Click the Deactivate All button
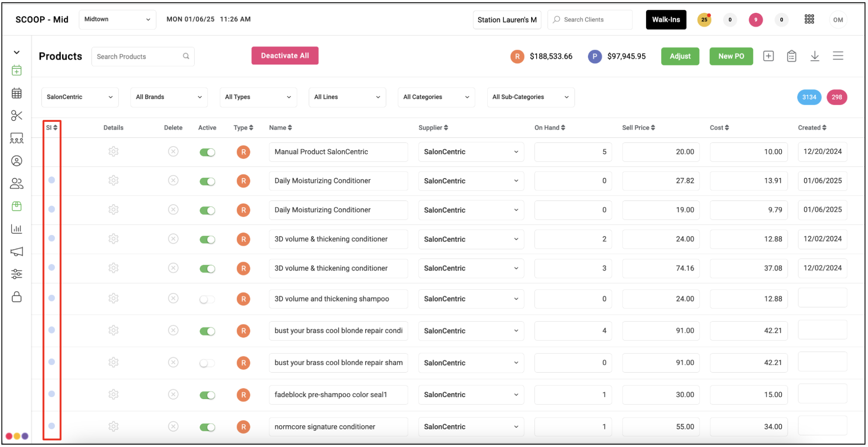Screen dimensions: 868x447 285,56
